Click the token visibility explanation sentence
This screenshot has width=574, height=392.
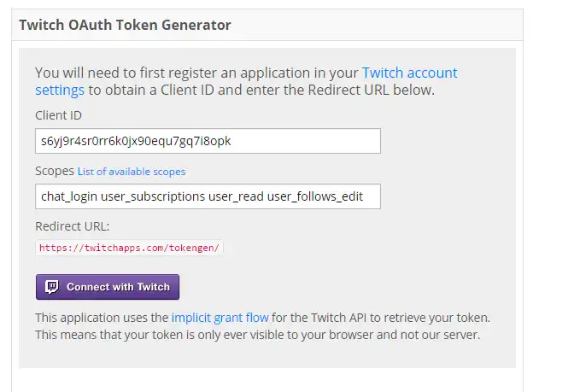258,334
